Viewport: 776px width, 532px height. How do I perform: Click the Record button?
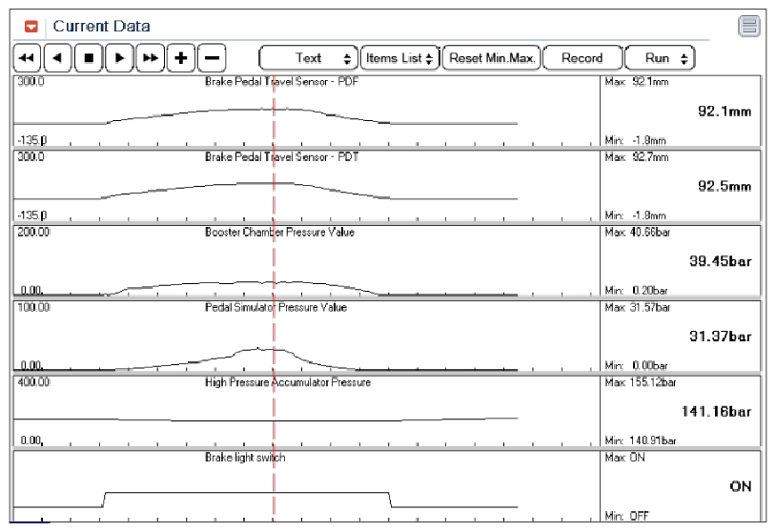(x=582, y=58)
